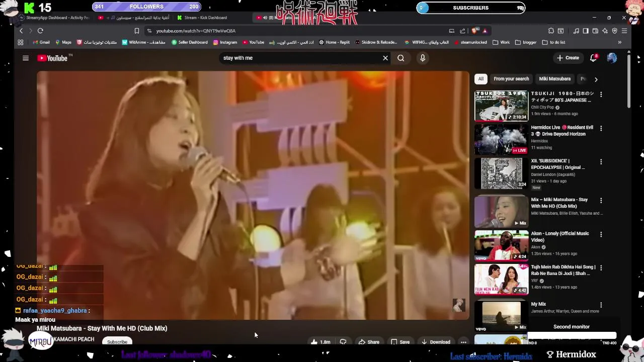Open the SUBSIDENCE EPOCHALYPSE thumbnail

(x=502, y=173)
